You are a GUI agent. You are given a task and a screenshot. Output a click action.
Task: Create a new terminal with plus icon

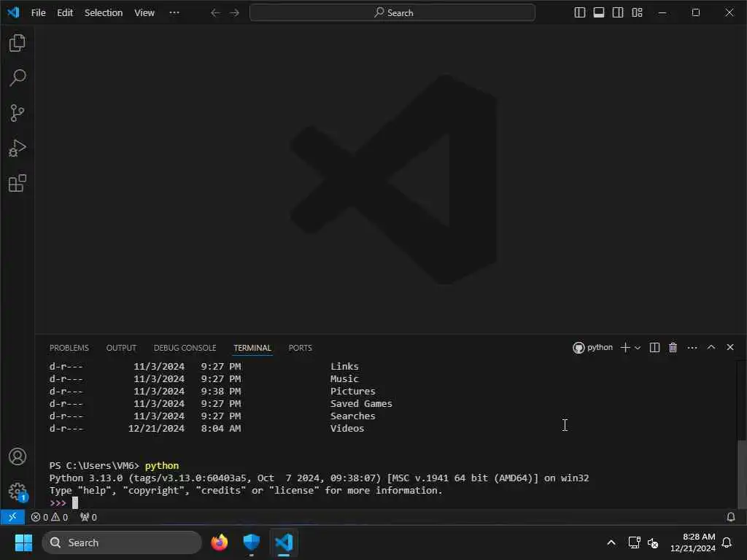pyautogui.click(x=625, y=348)
